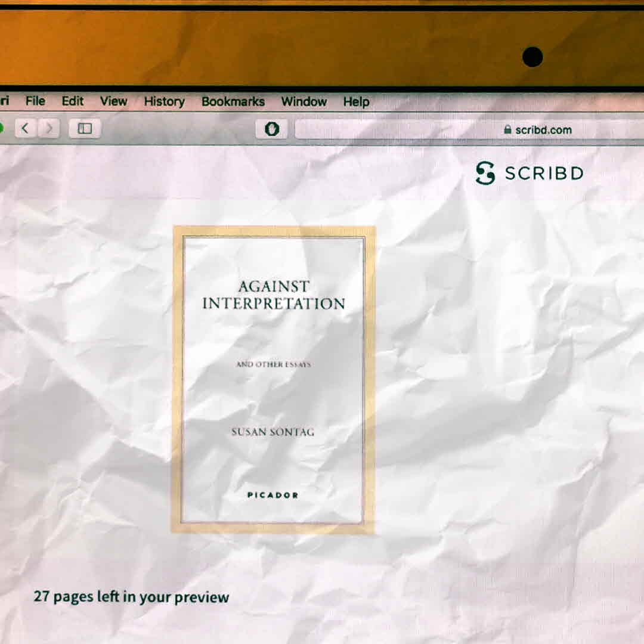Open the File menu

click(x=35, y=101)
